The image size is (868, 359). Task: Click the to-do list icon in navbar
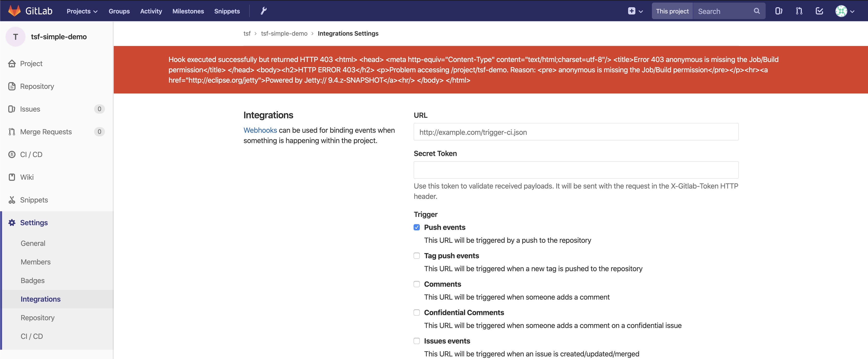[820, 11]
